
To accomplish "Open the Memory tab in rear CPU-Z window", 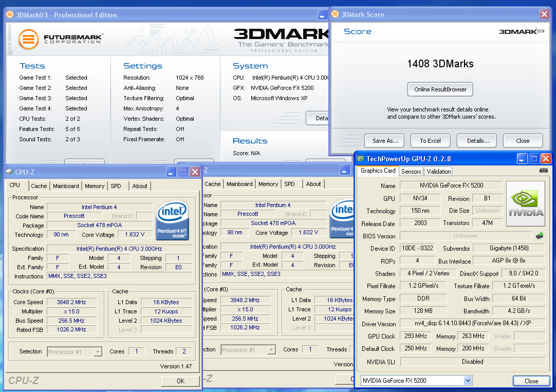I will pyautogui.click(x=268, y=184).
